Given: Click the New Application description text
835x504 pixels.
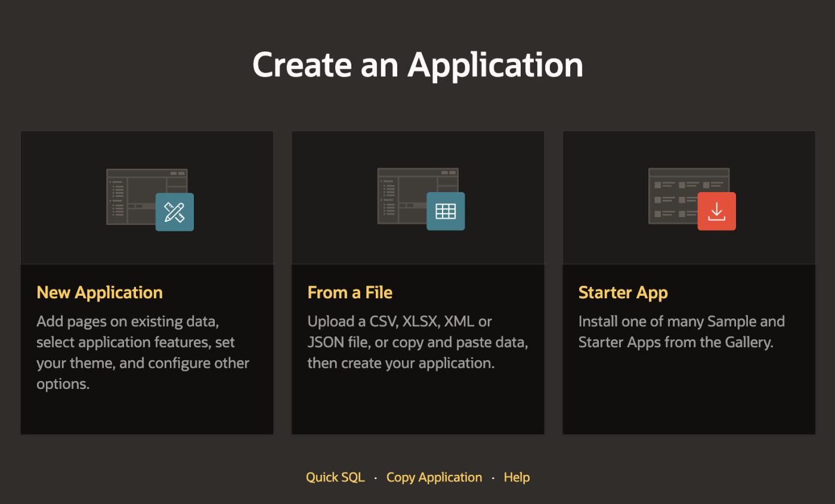Looking at the screenshot, I should tap(143, 352).
